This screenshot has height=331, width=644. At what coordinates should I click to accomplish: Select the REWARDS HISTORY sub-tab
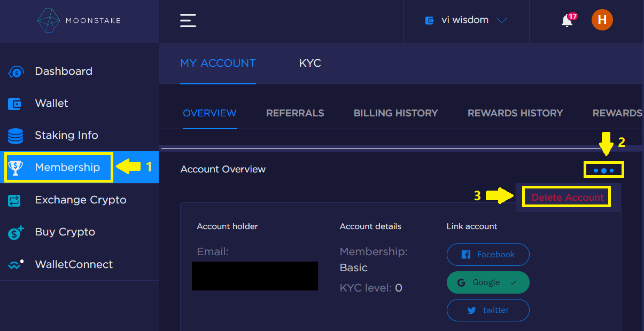click(515, 113)
